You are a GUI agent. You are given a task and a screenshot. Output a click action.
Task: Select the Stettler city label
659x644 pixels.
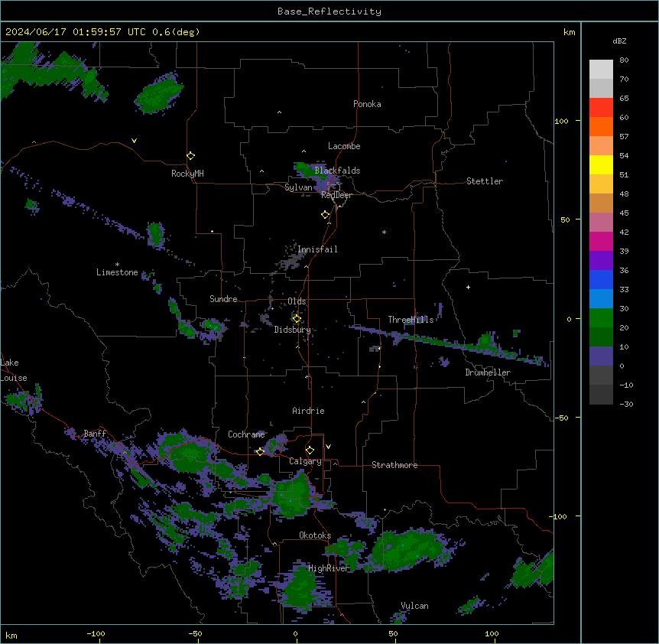(x=485, y=181)
